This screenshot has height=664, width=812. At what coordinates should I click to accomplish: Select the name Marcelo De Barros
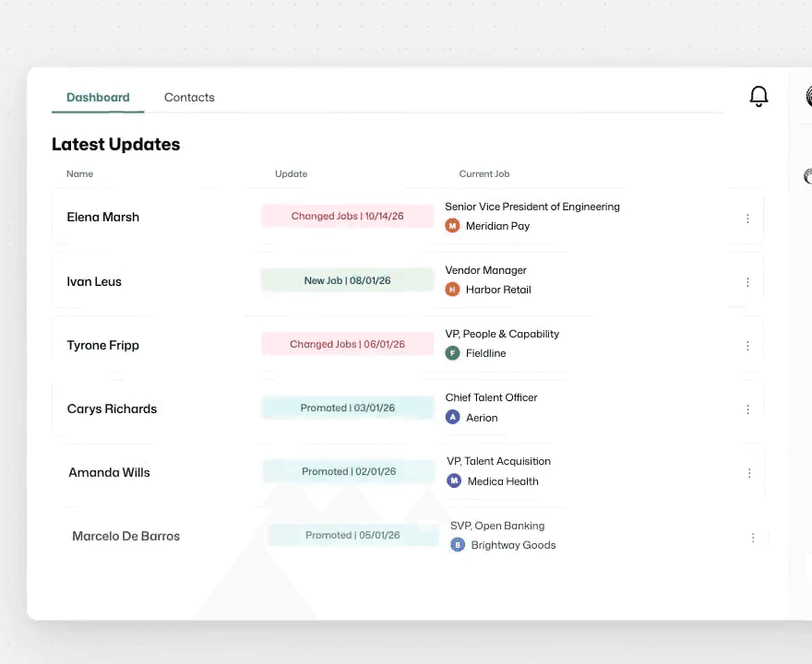125,536
